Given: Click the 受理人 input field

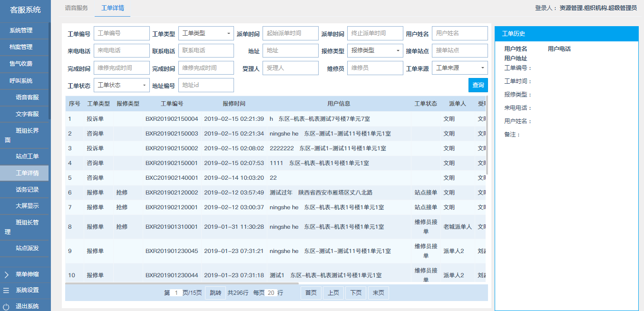Looking at the screenshot, I should pos(291,68).
